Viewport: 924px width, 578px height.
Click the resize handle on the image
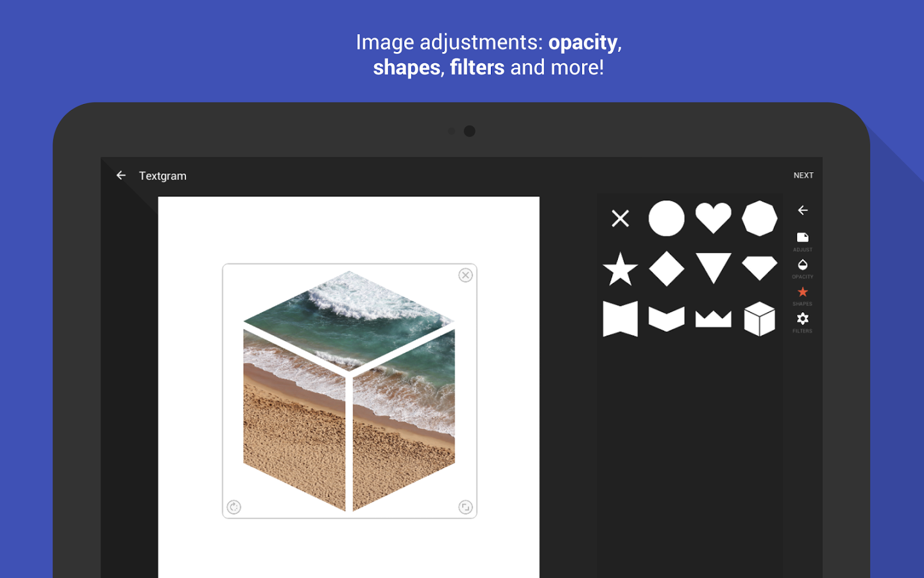pyautogui.click(x=466, y=507)
